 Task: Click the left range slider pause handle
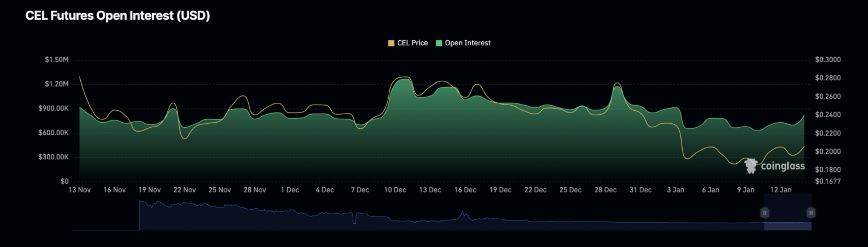[764, 213]
